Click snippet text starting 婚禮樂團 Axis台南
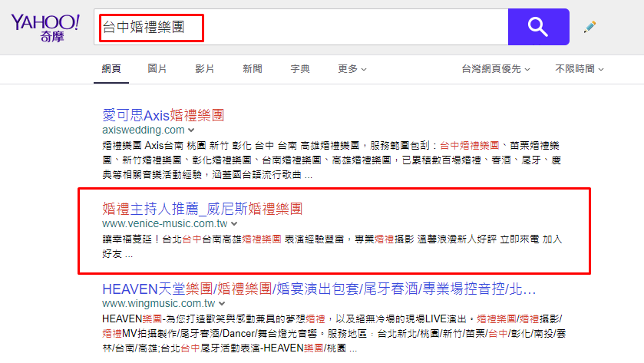 point(332,160)
